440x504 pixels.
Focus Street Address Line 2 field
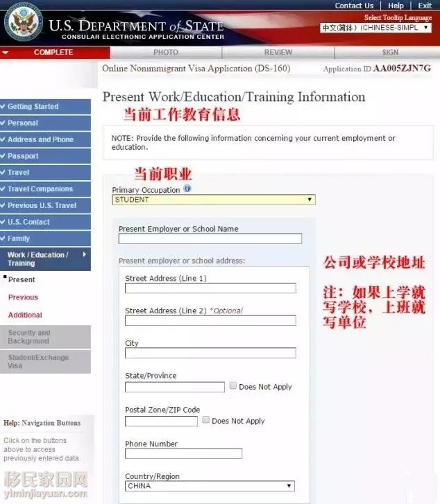coord(210,320)
